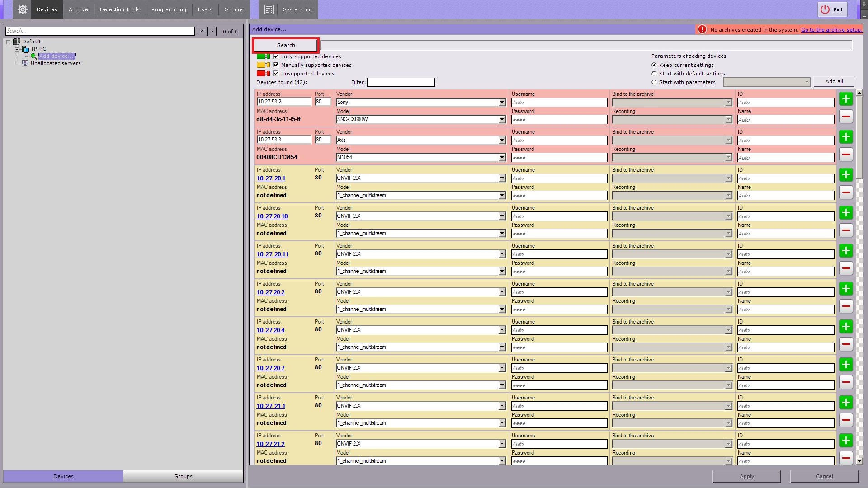The width and height of the screenshot is (868, 488).
Task: Open Vendor dropdown showing Sony
Action: [x=502, y=102]
